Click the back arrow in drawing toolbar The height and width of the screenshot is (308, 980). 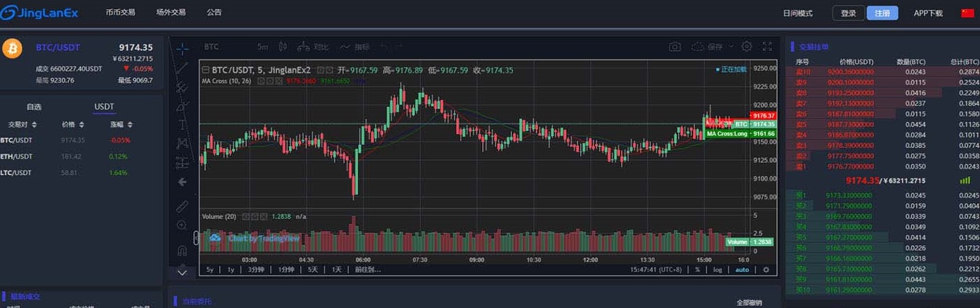pyautogui.click(x=183, y=182)
